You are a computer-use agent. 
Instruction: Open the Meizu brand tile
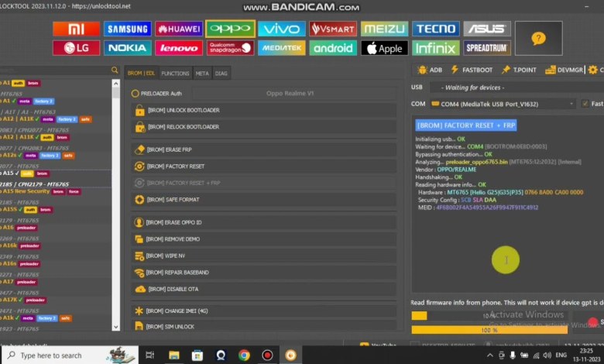384,29
